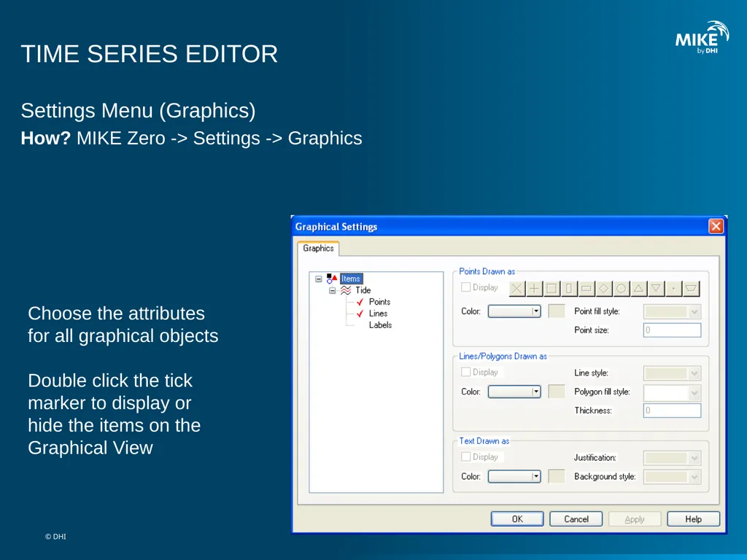Click the MIKE by DHI logo
The image size is (747, 560).
click(x=702, y=38)
